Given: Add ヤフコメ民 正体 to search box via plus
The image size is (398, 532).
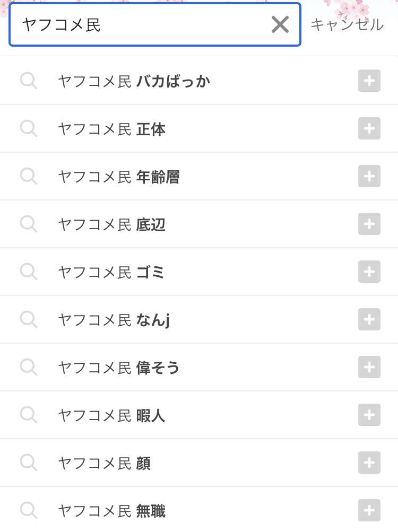Looking at the screenshot, I should tap(369, 128).
